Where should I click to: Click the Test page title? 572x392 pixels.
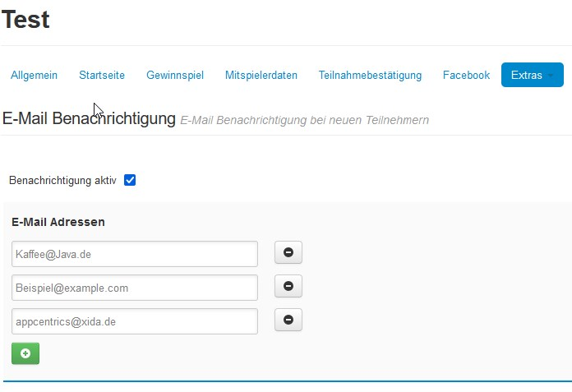(26, 20)
